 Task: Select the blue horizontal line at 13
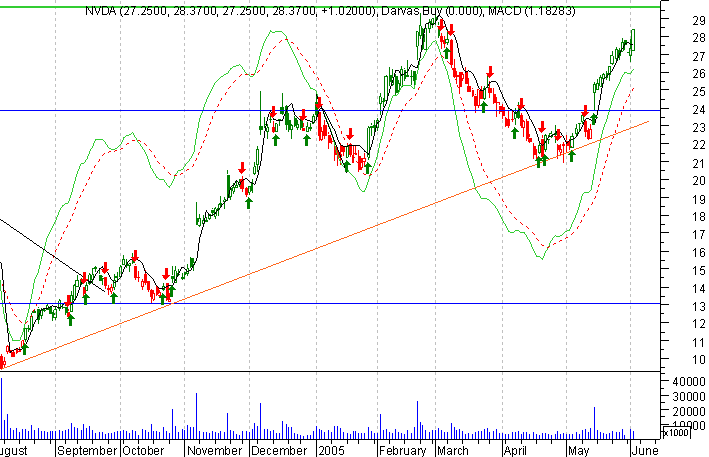pyautogui.click(x=330, y=303)
